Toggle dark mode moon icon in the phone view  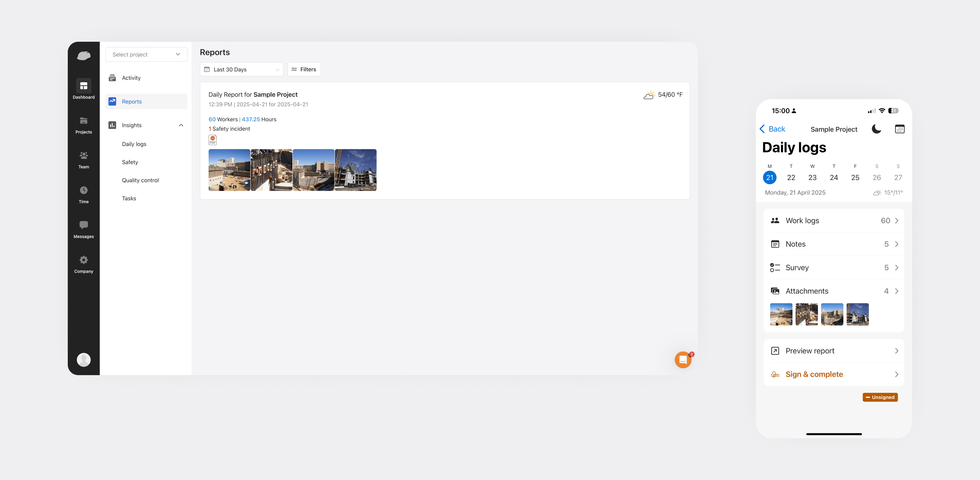[x=876, y=129]
